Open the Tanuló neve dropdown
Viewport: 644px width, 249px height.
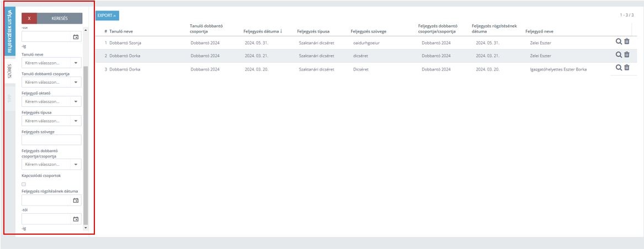(x=51, y=63)
